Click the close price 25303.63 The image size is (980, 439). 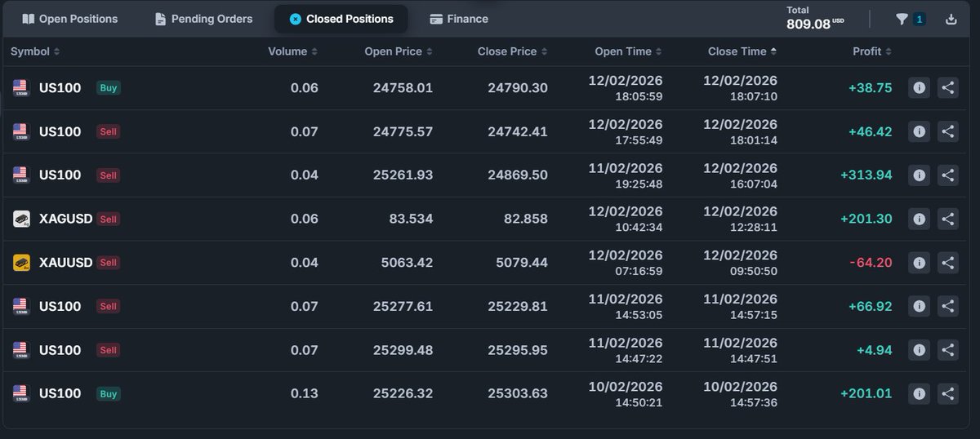coord(518,393)
